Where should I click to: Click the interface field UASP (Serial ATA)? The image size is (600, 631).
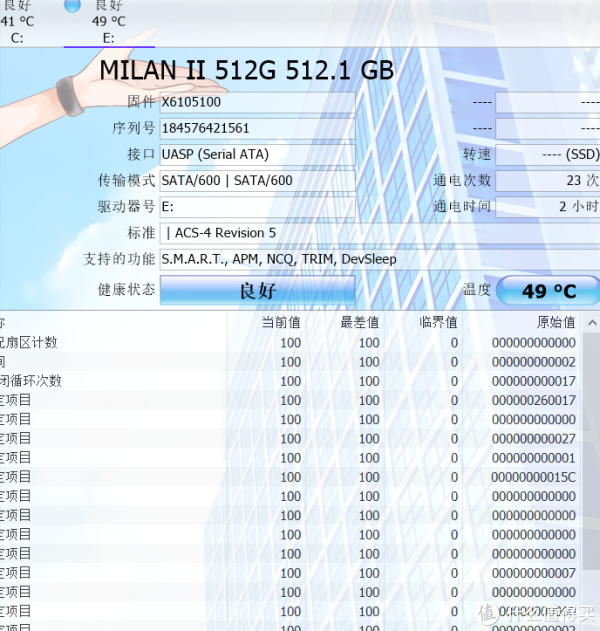tap(258, 155)
